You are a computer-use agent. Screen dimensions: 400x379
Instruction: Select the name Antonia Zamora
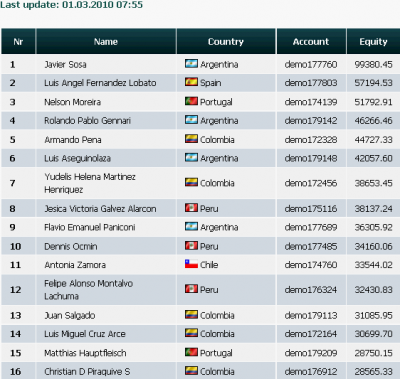pyautogui.click(x=75, y=265)
